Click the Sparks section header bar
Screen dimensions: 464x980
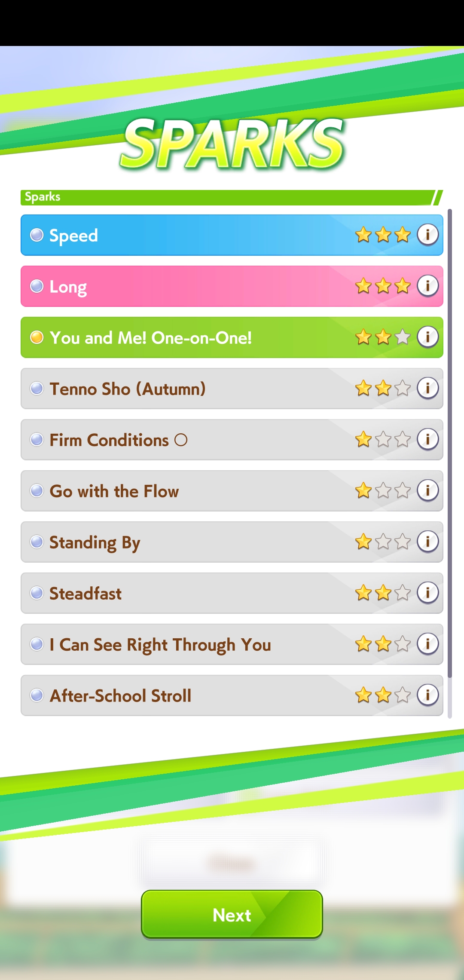232,197
